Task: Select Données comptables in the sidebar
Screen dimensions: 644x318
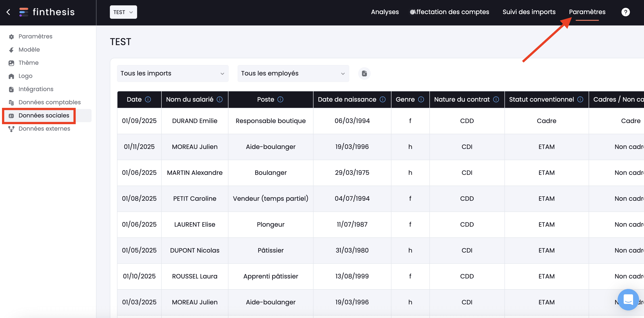Action: pos(50,102)
